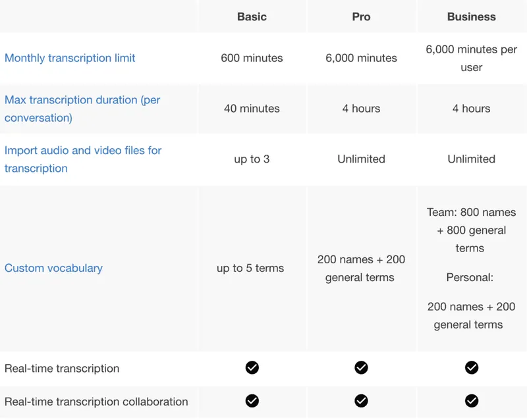Select the Basic plan column header
This screenshot has width=527, height=420.
[252, 16]
